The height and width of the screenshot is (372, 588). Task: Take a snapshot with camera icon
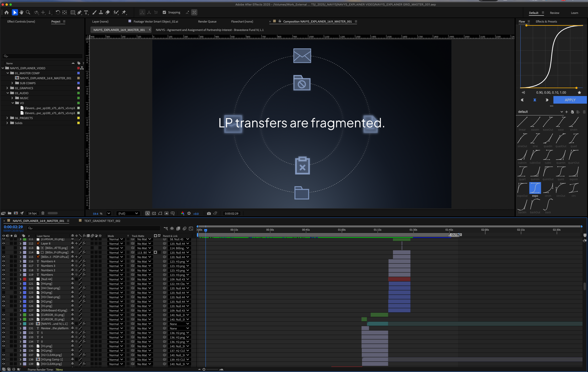(209, 214)
